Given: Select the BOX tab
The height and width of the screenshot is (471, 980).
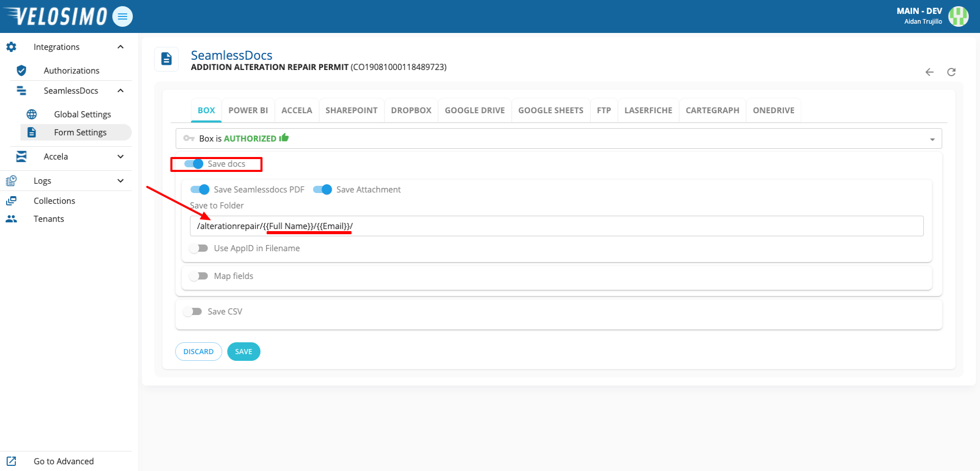Looking at the screenshot, I should (206, 110).
